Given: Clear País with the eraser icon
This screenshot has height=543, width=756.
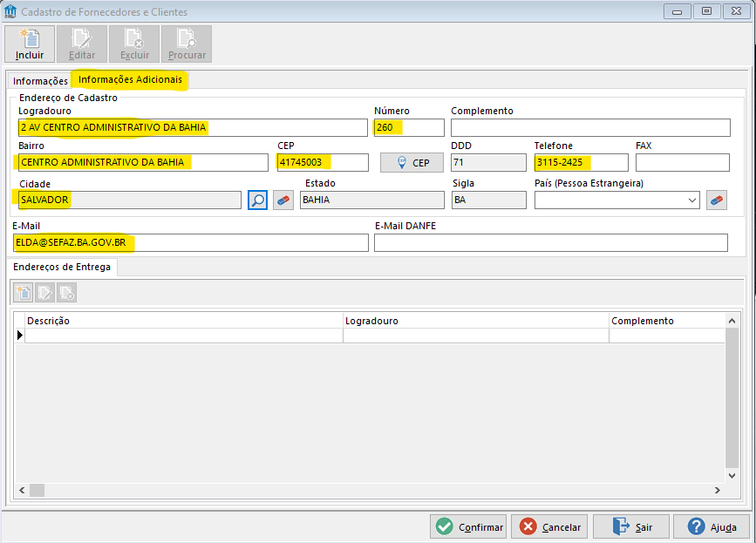Looking at the screenshot, I should (717, 200).
